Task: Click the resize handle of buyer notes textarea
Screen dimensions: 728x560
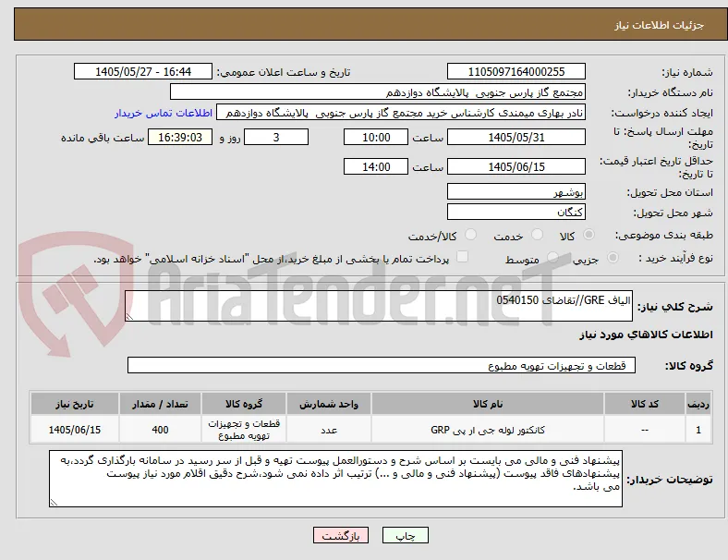Action: click(x=54, y=502)
